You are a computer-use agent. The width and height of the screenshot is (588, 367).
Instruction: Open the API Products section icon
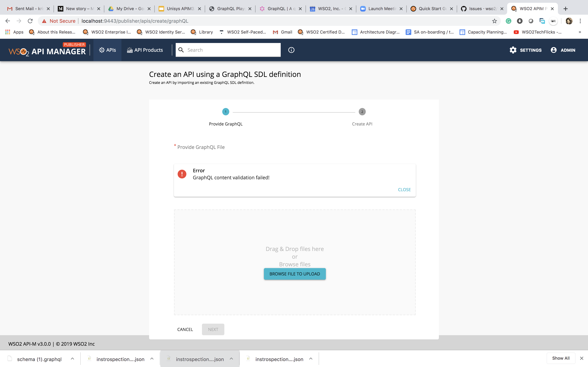click(x=129, y=50)
